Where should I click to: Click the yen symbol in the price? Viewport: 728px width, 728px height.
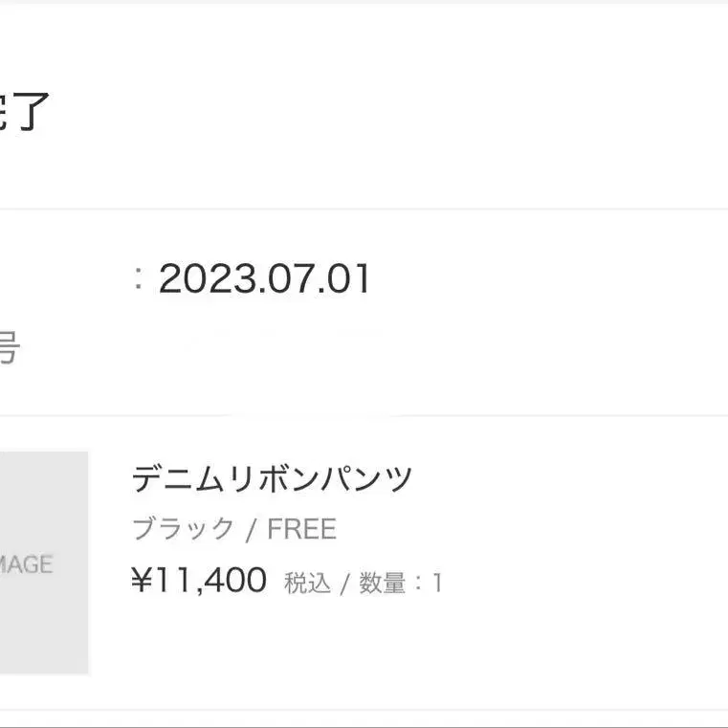[x=141, y=580]
